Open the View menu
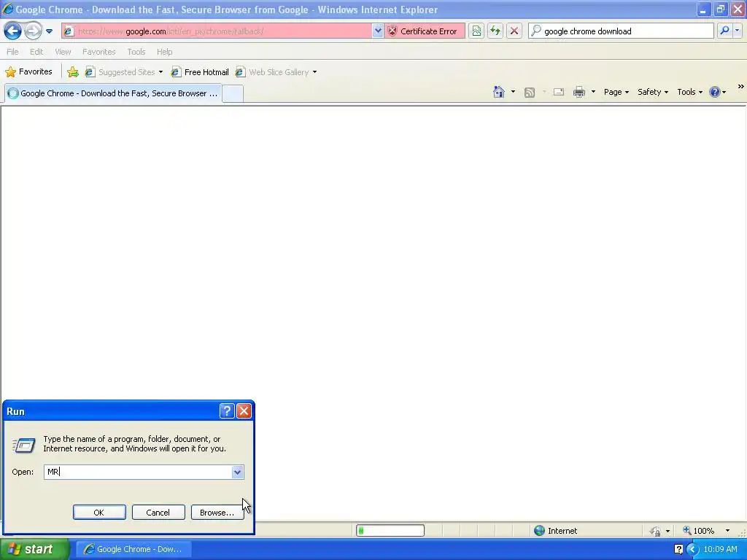747x560 pixels. pos(63,52)
